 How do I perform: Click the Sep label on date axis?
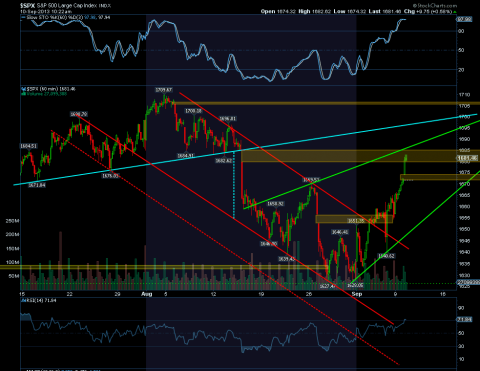click(x=357, y=294)
